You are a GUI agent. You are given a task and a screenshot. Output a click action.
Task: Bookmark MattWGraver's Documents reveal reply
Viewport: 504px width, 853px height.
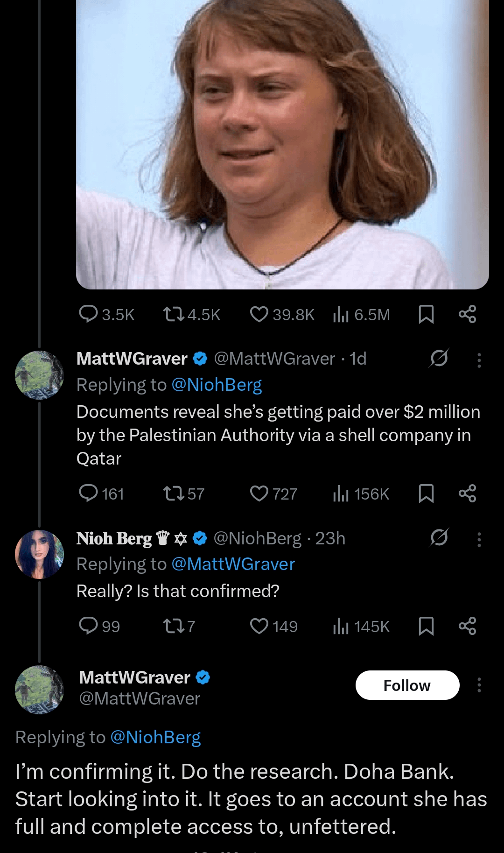point(426,493)
